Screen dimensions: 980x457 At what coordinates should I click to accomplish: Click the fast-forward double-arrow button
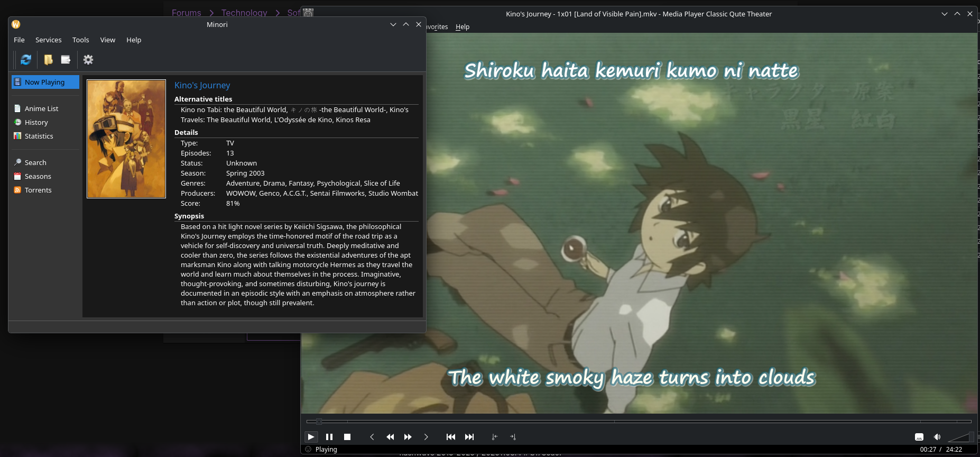pyautogui.click(x=408, y=437)
